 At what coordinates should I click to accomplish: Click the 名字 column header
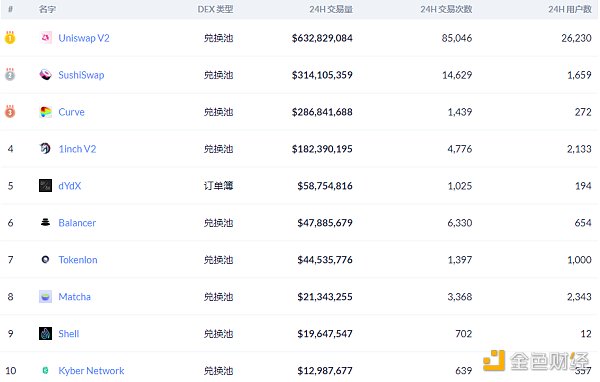pyautogui.click(x=47, y=9)
